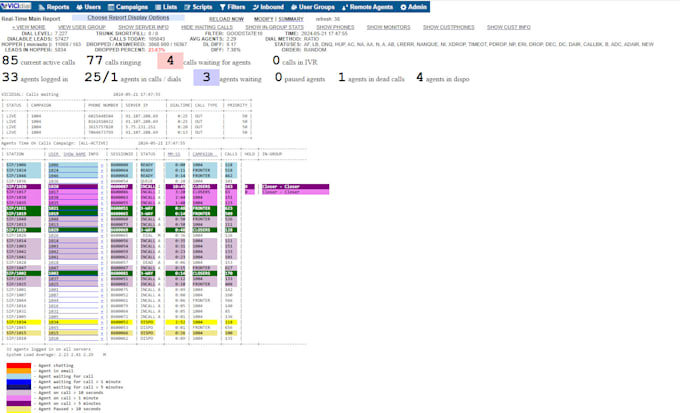
Task: Go to the Scripts section
Action: pyautogui.click(x=198, y=7)
